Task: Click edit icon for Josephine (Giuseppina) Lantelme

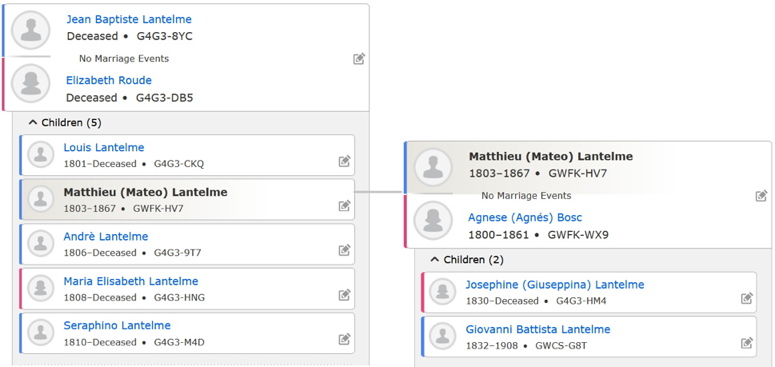Action: click(x=747, y=298)
